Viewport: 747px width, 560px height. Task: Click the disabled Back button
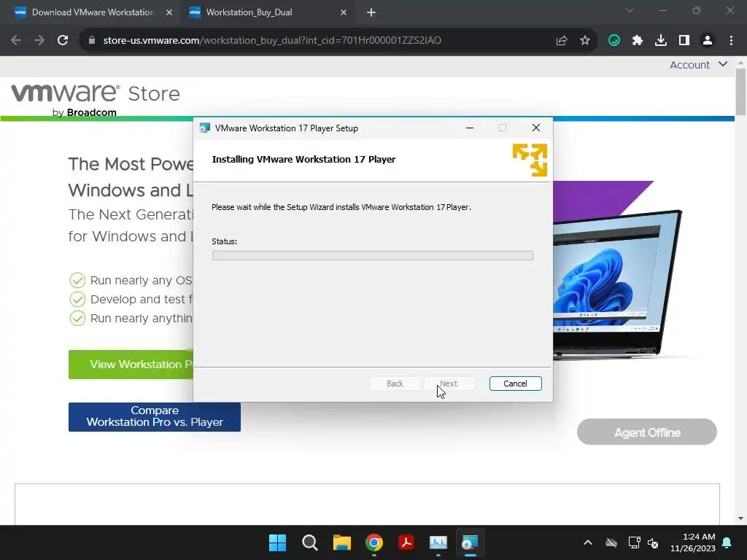(395, 384)
